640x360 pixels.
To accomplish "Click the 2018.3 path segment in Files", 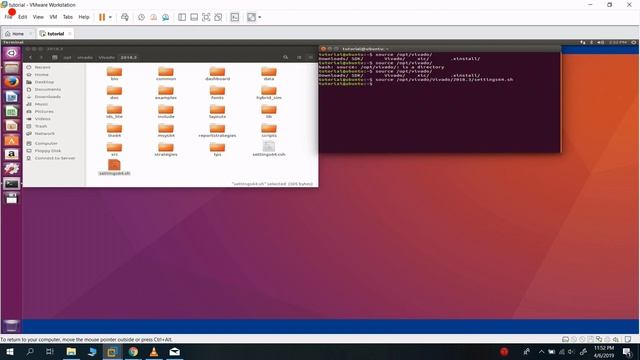I will (129, 58).
